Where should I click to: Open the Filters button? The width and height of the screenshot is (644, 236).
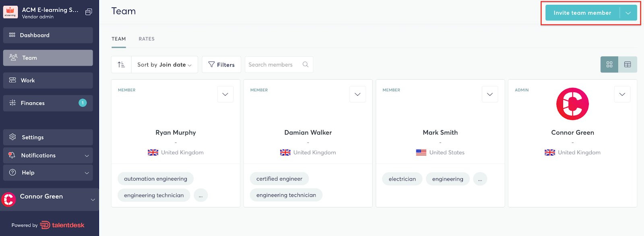point(221,65)
